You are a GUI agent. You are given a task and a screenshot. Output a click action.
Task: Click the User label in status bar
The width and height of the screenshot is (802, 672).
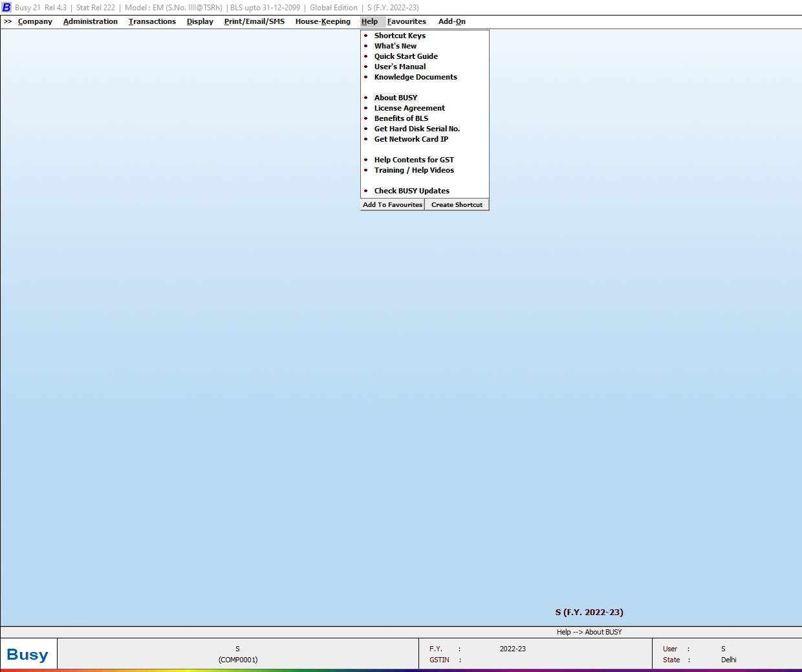(670, 649)
